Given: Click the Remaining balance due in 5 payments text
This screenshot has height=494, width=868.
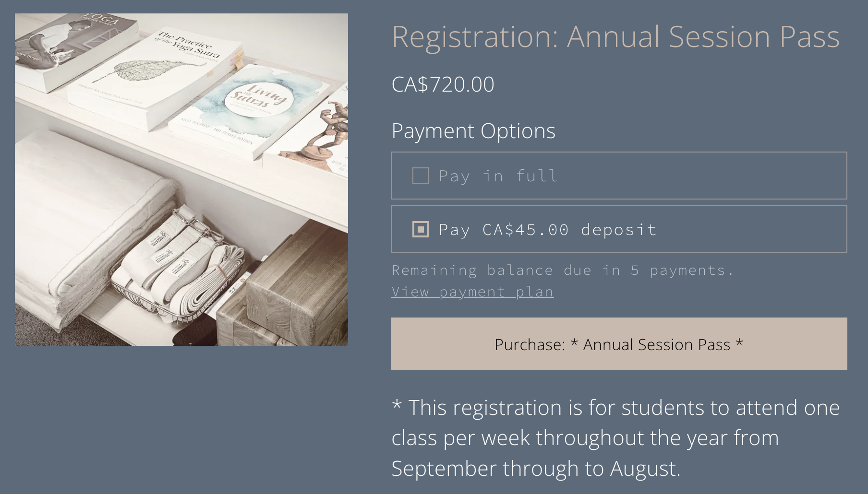Looking at the screenshot, I should pos(563,271).
